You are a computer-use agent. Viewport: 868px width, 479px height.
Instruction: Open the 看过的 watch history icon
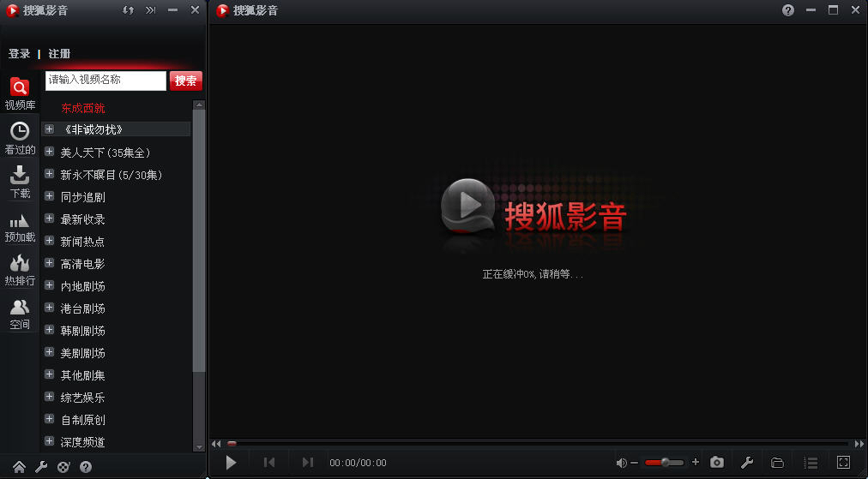point(20,138)
